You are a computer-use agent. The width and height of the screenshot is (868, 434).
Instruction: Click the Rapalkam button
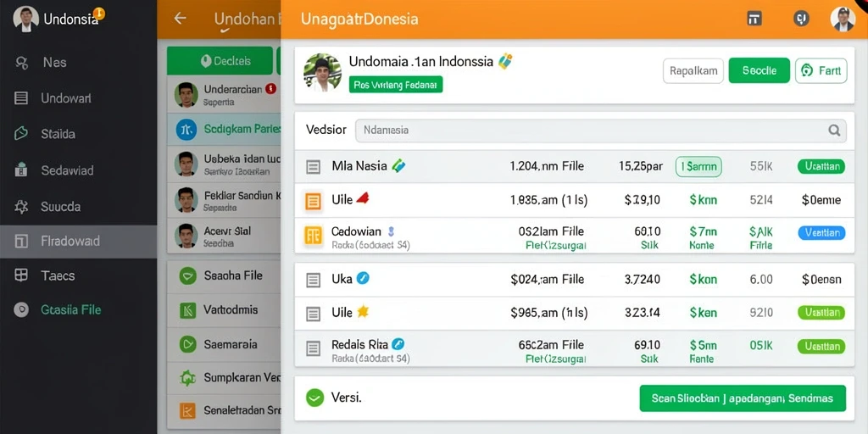693,71
